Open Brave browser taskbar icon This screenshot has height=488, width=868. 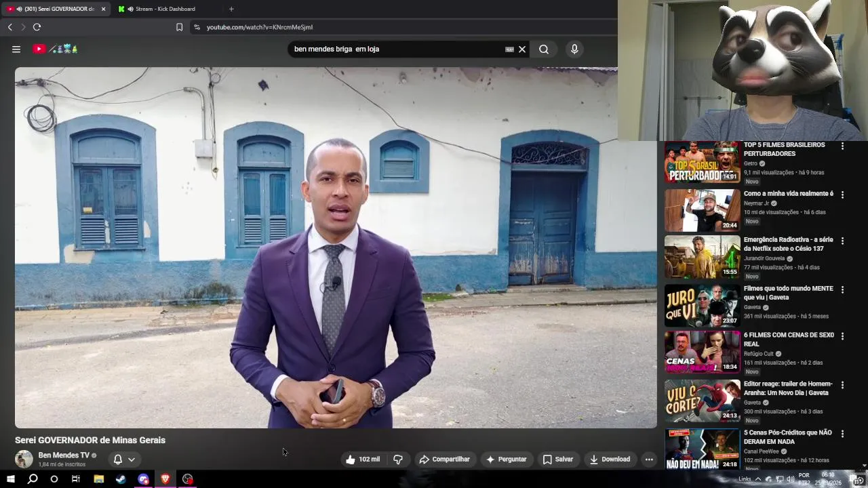pyautogui.click(x=165, y=479)
